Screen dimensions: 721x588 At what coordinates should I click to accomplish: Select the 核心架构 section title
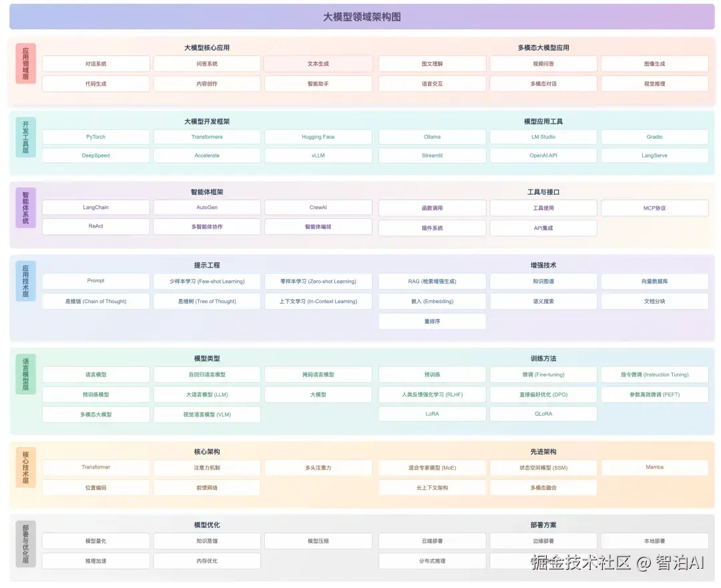[207, 451]
